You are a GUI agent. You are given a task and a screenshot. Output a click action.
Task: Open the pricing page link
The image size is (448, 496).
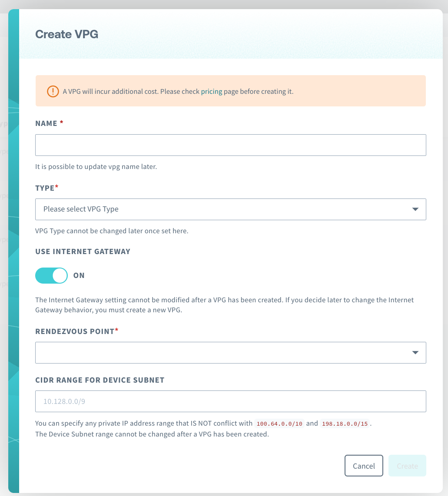[x=211, y=92]
